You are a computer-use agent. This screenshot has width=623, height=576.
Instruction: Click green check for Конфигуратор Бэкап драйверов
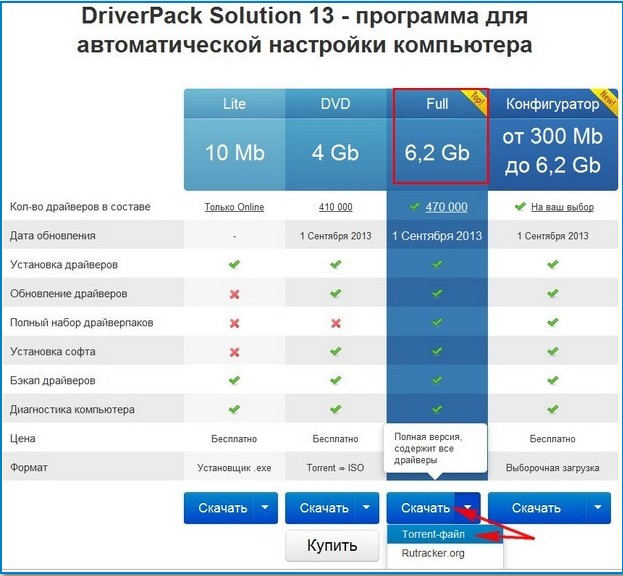point(553,380)
